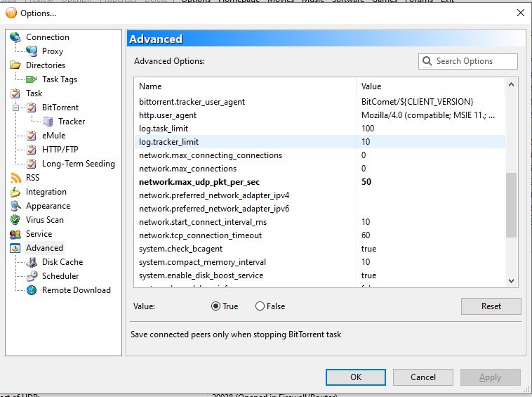This screenshot has height=397, width=532.
Task: Select the network.start_connect_interval_ms row
Action: (319, 222)
